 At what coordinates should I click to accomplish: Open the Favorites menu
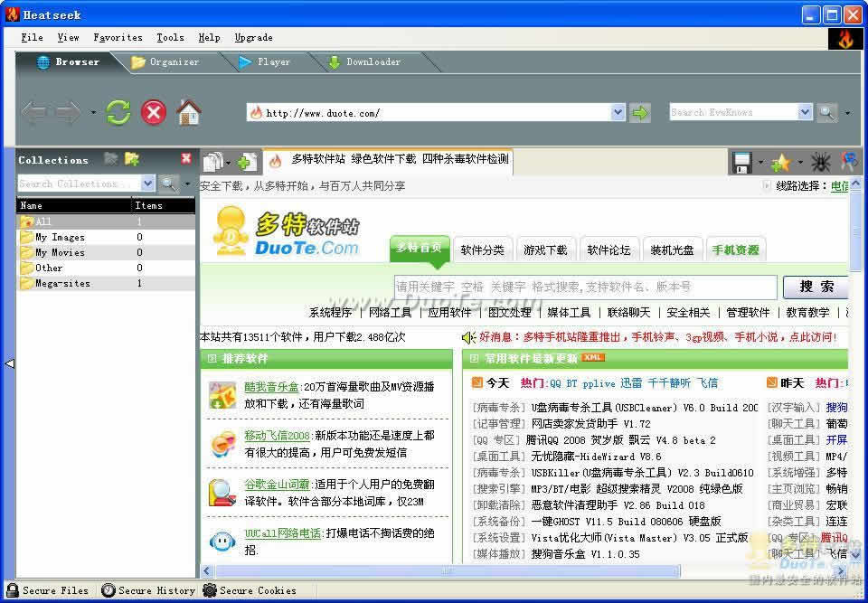point(118,38)
